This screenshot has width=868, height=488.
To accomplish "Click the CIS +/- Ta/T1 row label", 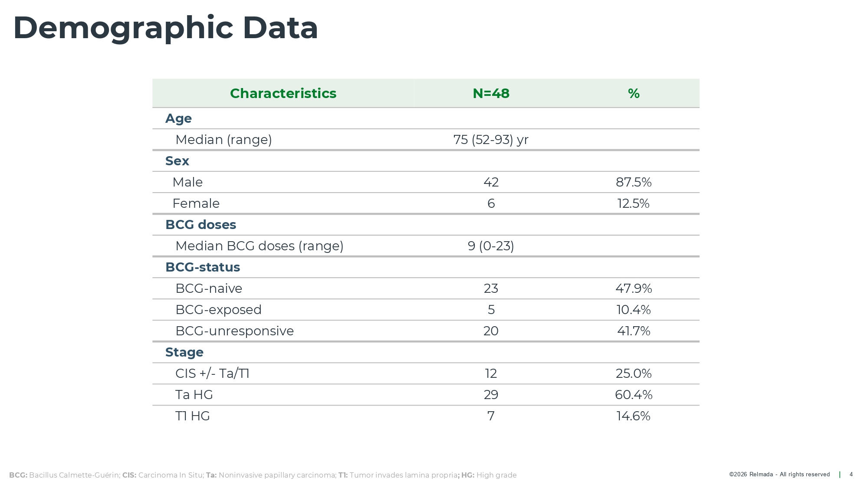I will (212, 373).
